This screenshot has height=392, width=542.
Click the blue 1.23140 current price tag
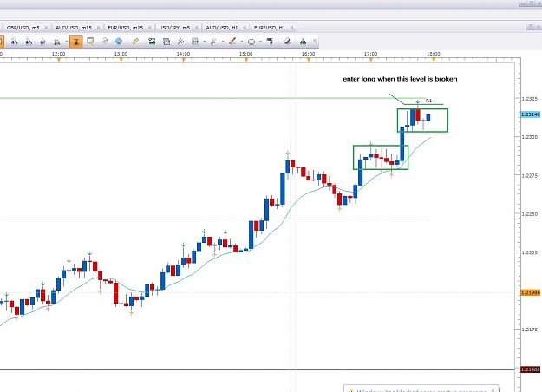[531, 114]
